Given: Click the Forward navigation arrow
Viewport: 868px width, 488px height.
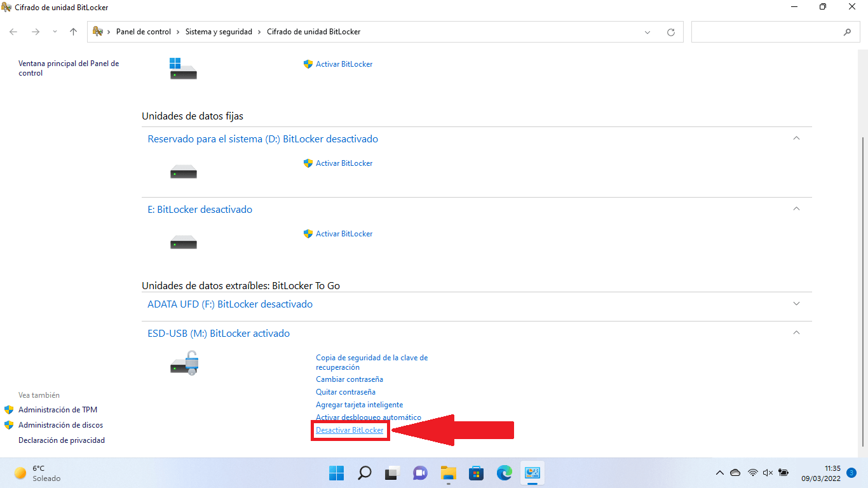Looking at the screenshot, I should 36,32.
